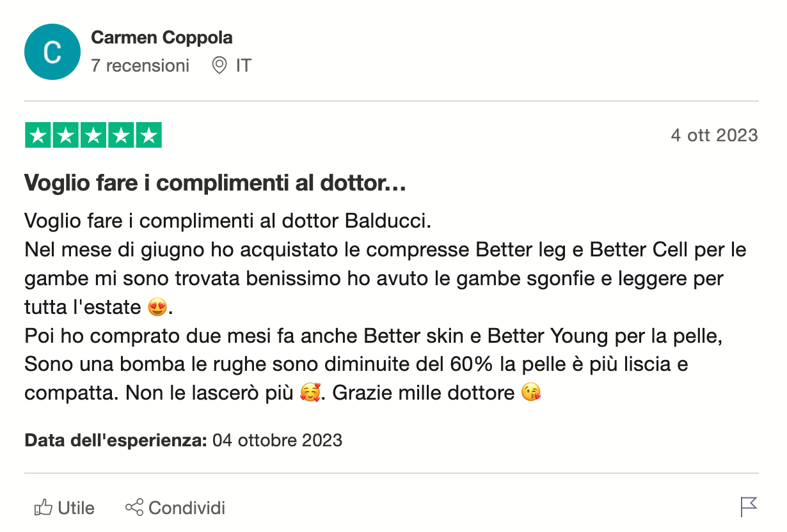
Task: Click the review date "4 ott 2023"
Action: pyautogui.click(x=714, y=136)
